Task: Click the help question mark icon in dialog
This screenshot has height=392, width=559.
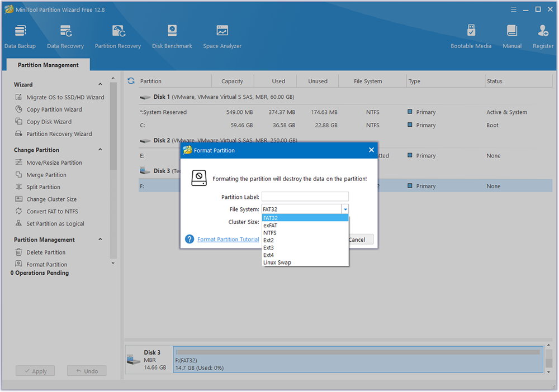Action: [x=190, y=239]
